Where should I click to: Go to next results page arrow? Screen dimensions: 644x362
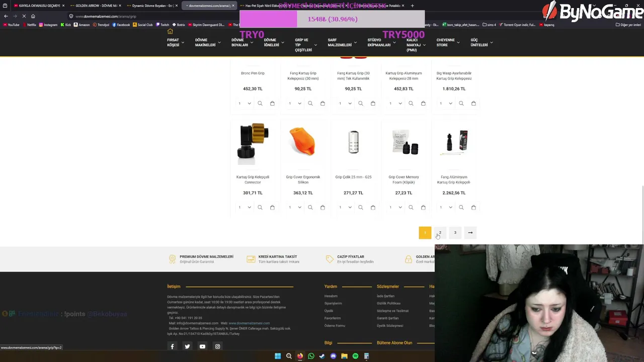(470, 232)
